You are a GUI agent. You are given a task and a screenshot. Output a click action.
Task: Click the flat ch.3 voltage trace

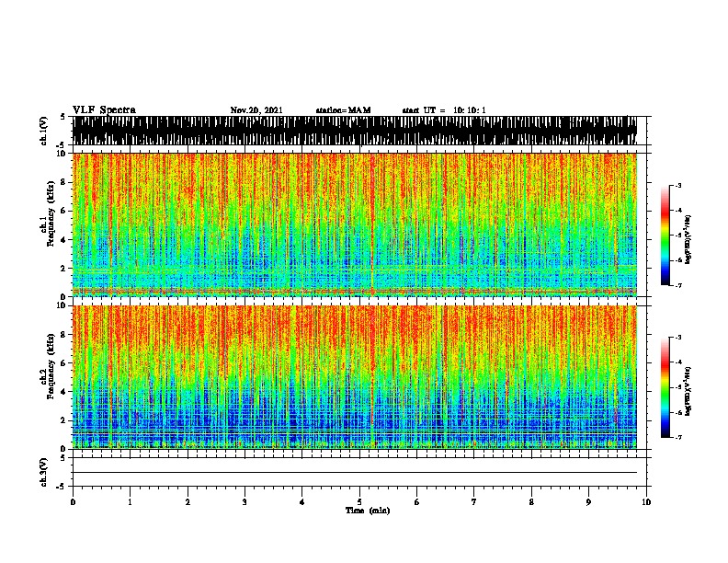point(355,473)
